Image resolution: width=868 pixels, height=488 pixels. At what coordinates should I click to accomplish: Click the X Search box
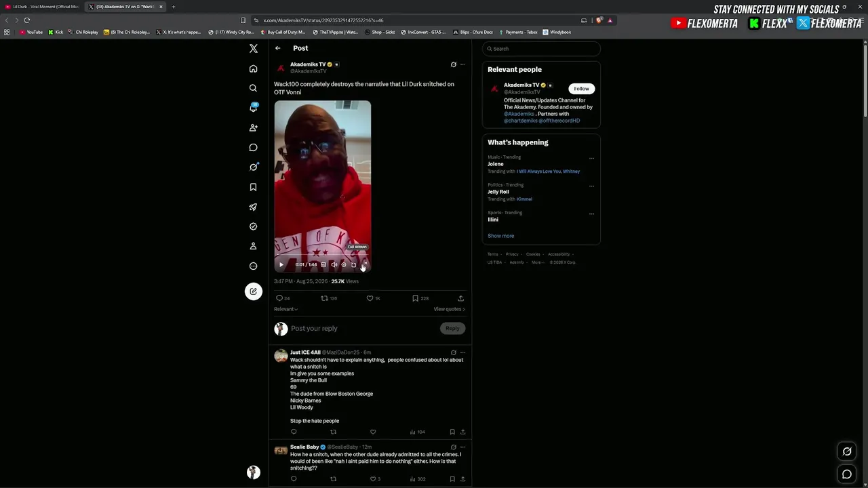coord(541,49)
